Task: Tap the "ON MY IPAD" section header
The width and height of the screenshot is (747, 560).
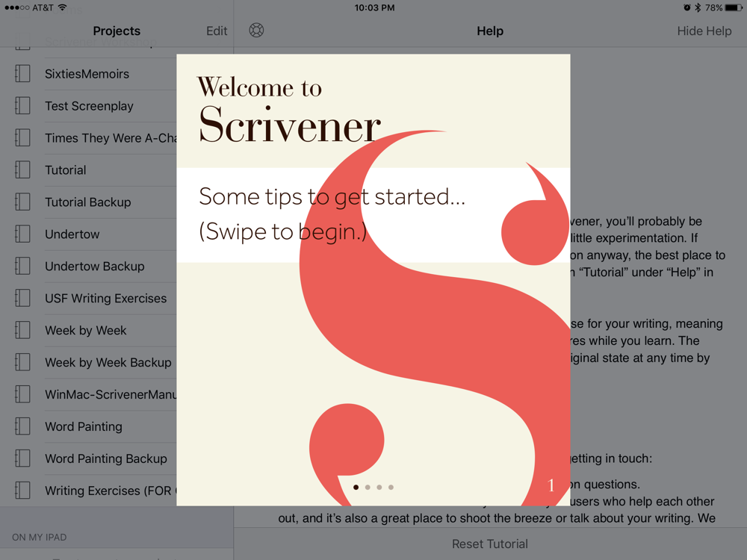Action: tap(40, 537)
